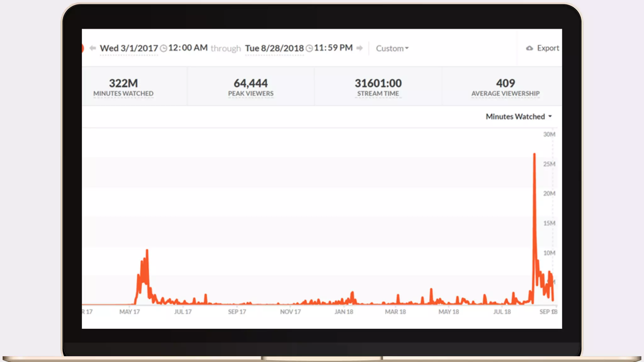Viewport: 644px width, 362px height.
Task: Click the right arrow for next date range
Action: tap(360, 48)
